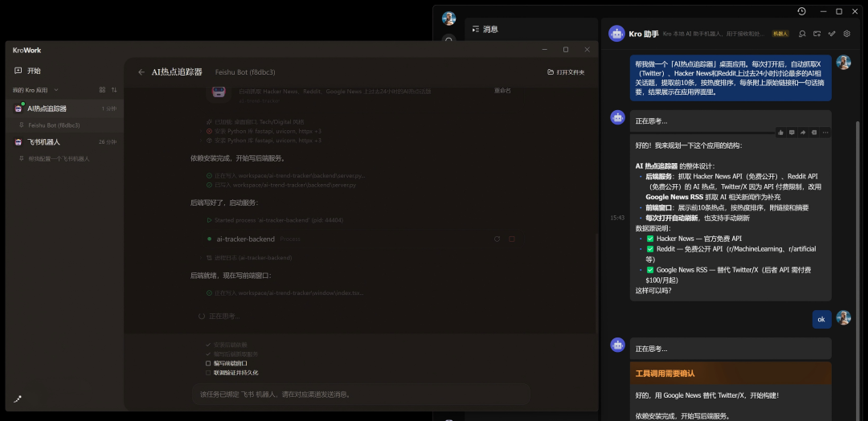Click the sort order icon in KroWork sidebar
The image size is (868, 421).
coord(114,90)
